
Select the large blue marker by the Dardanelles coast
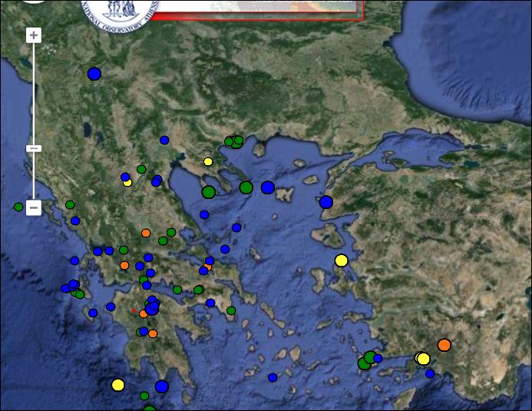click(x=326, y=202)
